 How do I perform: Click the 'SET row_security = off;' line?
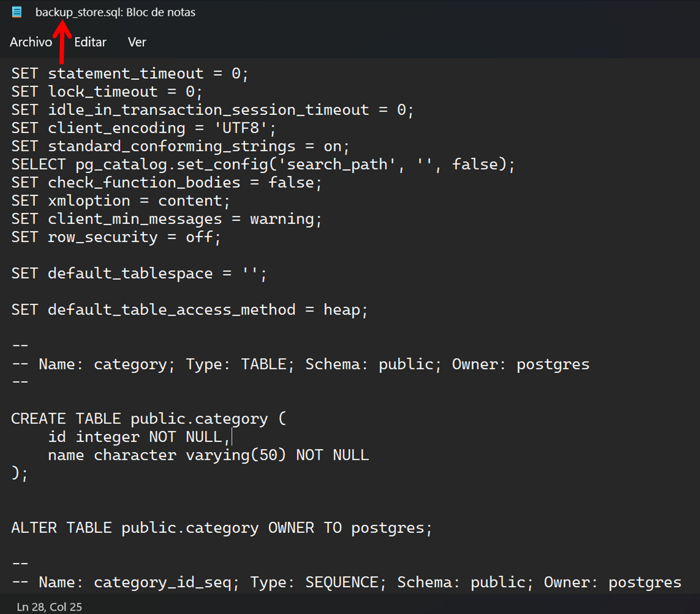(116, 237)
